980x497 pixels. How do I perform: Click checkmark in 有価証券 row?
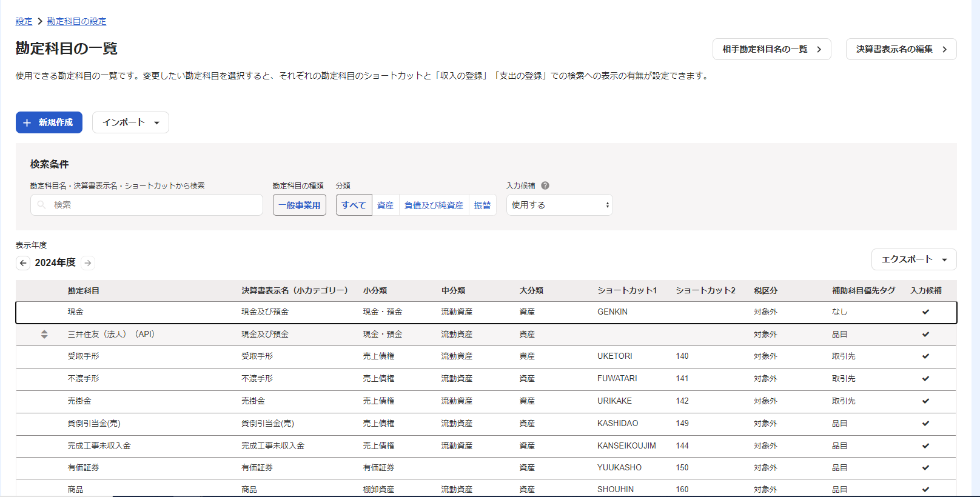click(x=925, y=467)
